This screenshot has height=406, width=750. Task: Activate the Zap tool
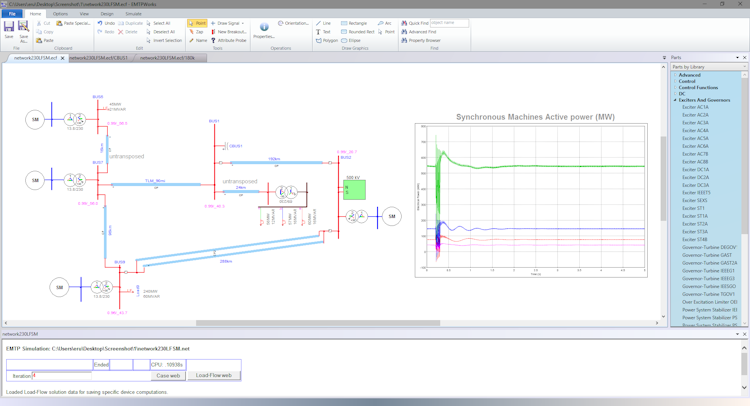196,32
